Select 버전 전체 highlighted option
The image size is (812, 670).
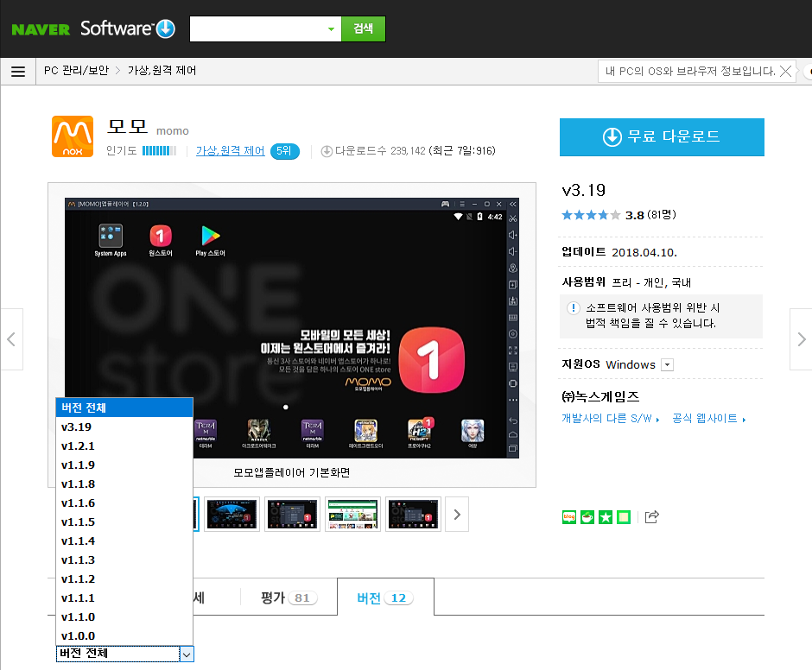pos(124,408)
